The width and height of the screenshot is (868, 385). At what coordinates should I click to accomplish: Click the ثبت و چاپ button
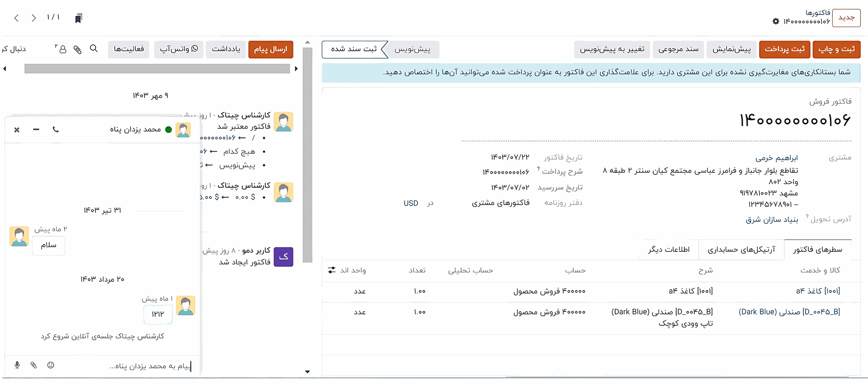[x=836, y=49]
